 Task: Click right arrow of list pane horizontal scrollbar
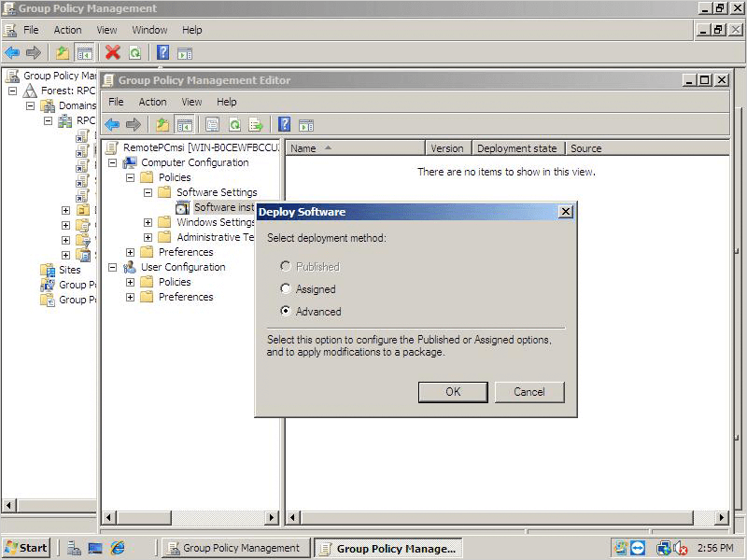[722, 517]
